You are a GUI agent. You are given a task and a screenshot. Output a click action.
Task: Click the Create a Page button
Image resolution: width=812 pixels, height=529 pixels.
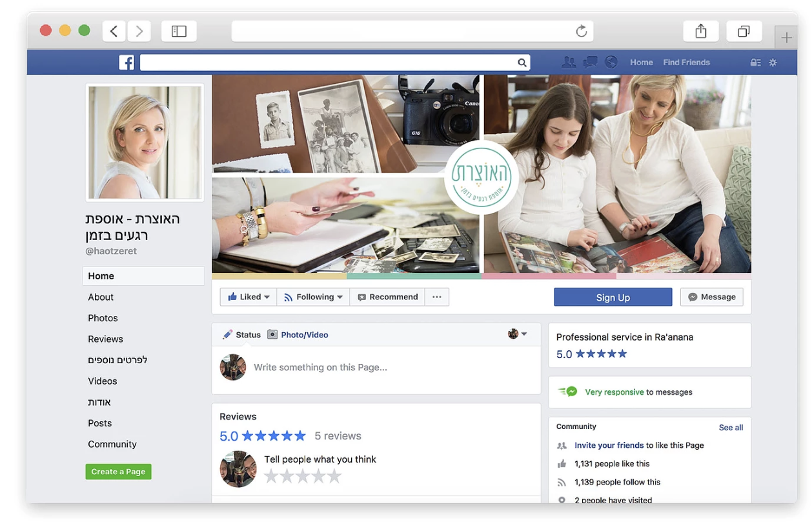(x=118, y=472)
